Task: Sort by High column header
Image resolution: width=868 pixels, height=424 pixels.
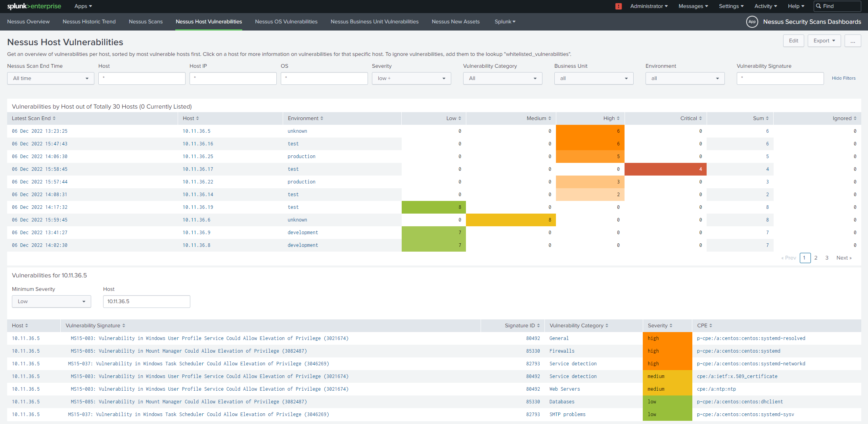Action: (x=611, y=118)
